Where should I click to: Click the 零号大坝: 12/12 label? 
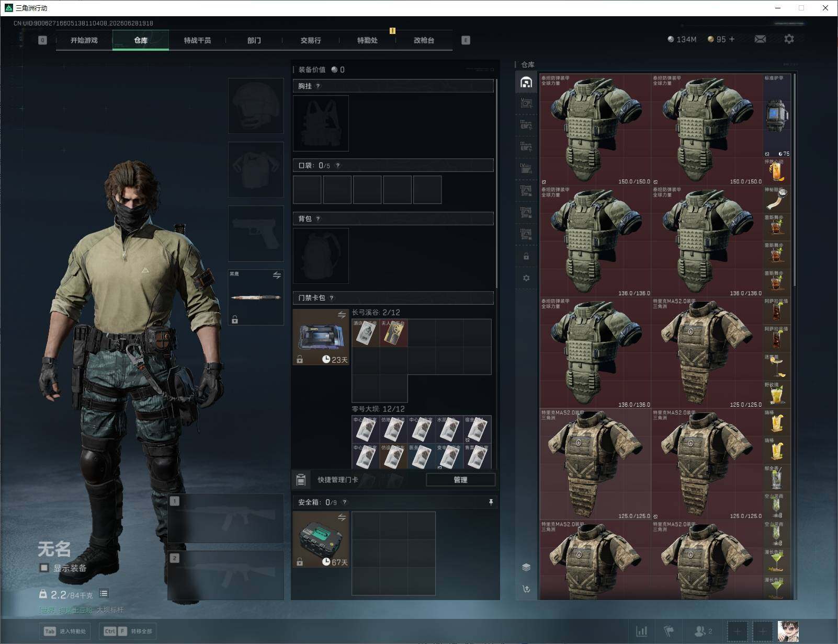378,409
